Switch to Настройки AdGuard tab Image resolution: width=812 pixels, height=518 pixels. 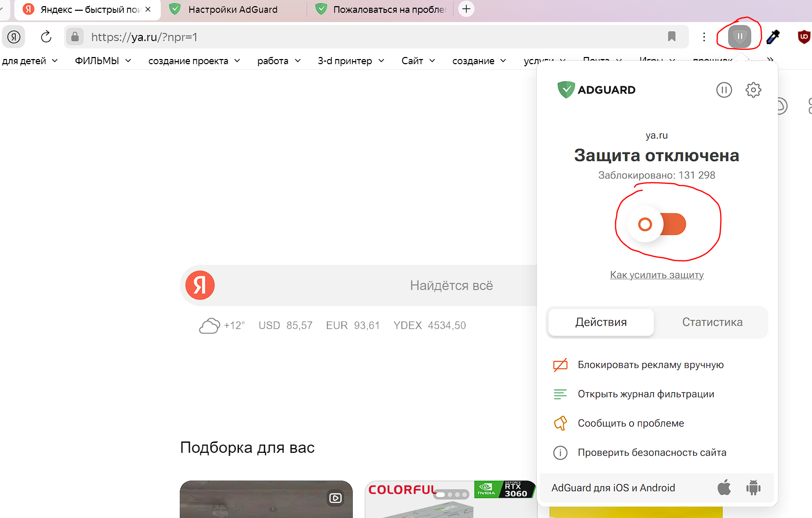pyautogui.click(x=234, y=10)
